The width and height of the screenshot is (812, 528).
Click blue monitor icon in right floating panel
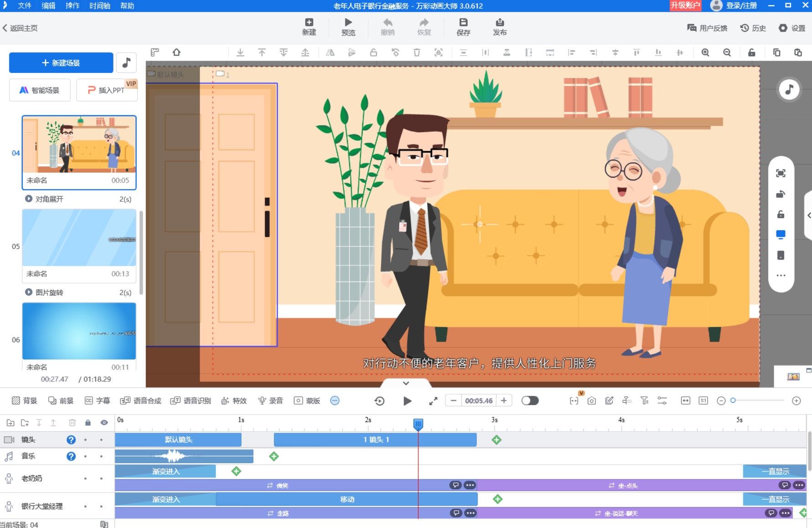coord(781,235)
